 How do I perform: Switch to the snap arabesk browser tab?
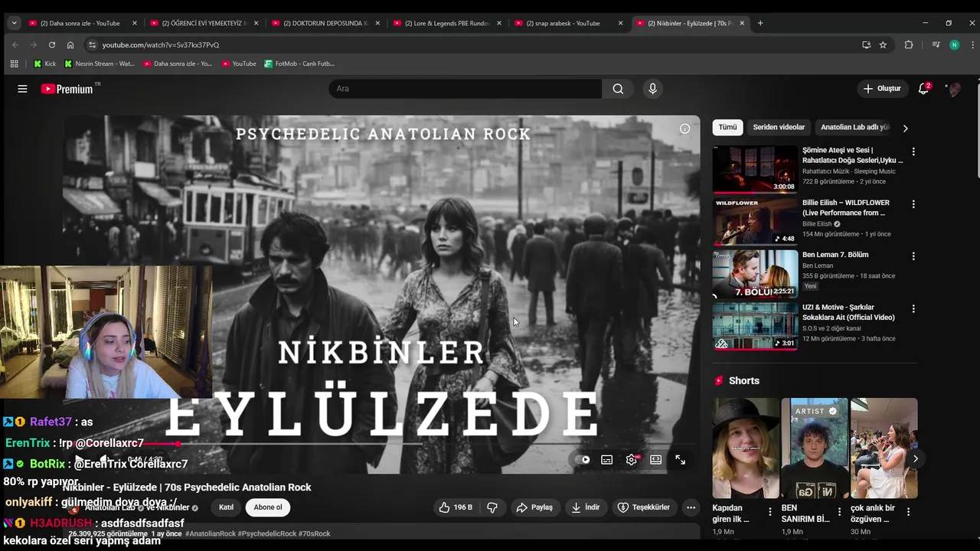pos(569,23)
